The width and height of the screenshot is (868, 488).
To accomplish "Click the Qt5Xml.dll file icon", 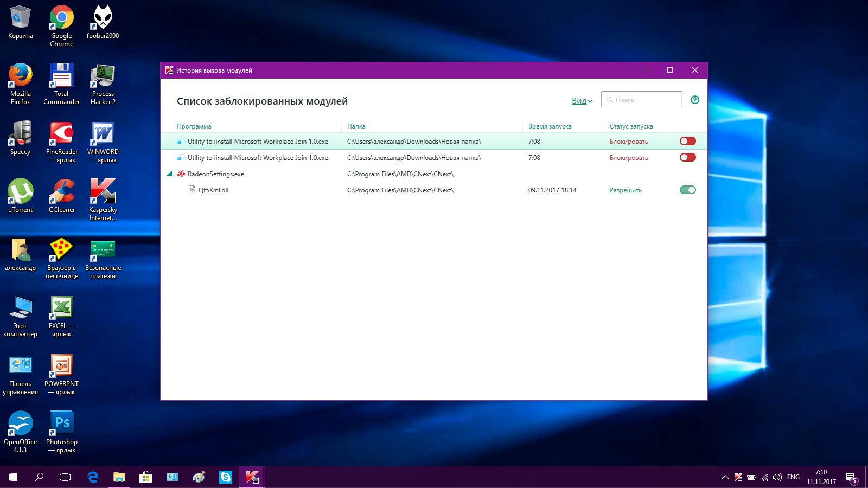I will [x=192, y=190].
